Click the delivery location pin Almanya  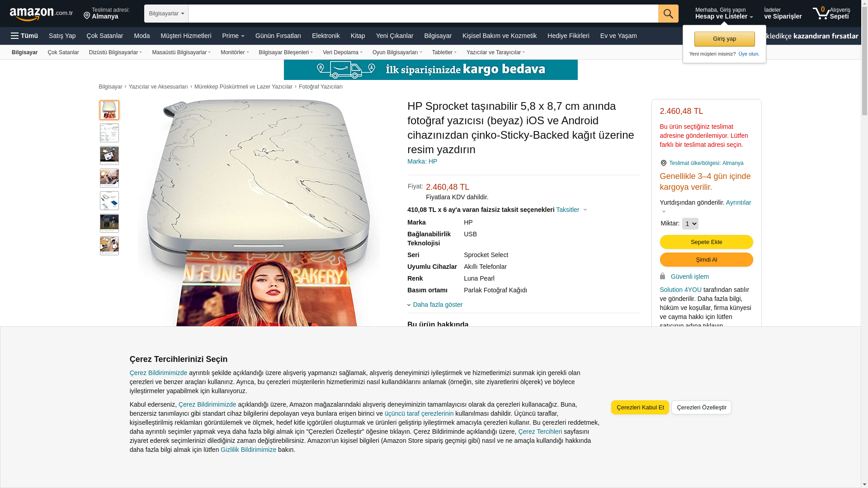(x=107, y=13)
